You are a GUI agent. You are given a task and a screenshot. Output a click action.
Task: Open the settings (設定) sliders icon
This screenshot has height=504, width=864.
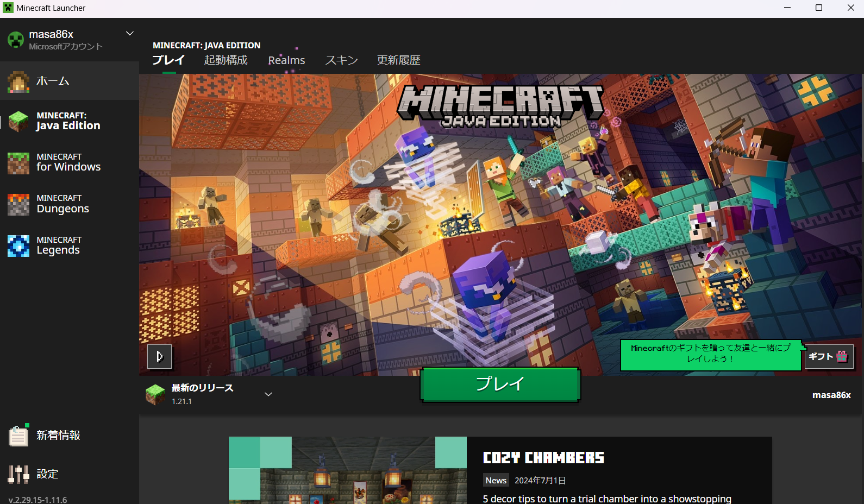coord(18,474)
